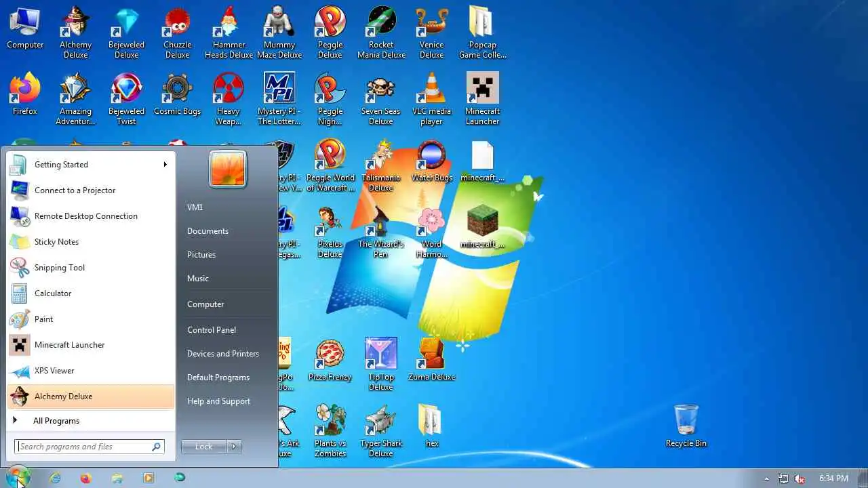Viewport: 868px width, 488px height.
Task: Launch Alchemy Deluxe in Start menu
Action: coord(90,396)
